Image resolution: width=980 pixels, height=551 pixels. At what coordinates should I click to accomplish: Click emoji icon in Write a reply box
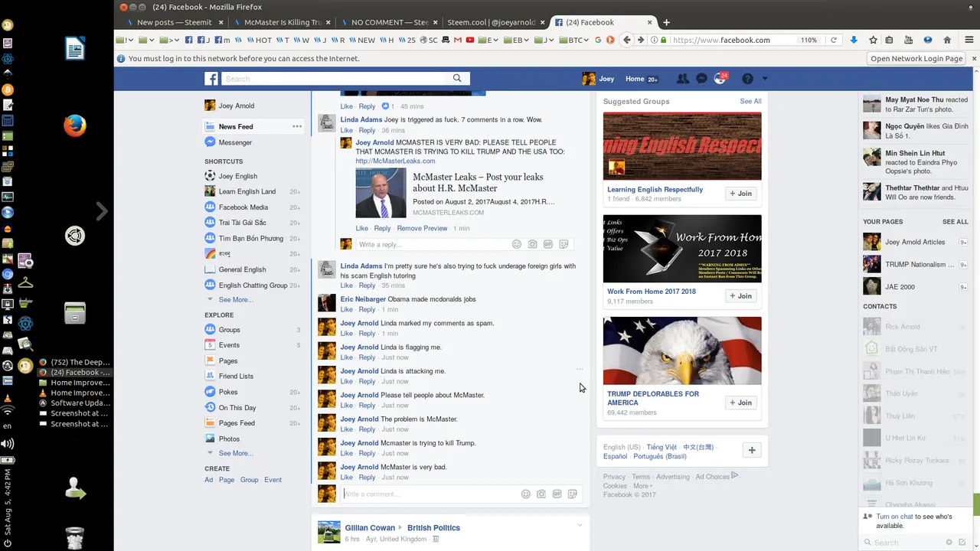tap(517, 244)
